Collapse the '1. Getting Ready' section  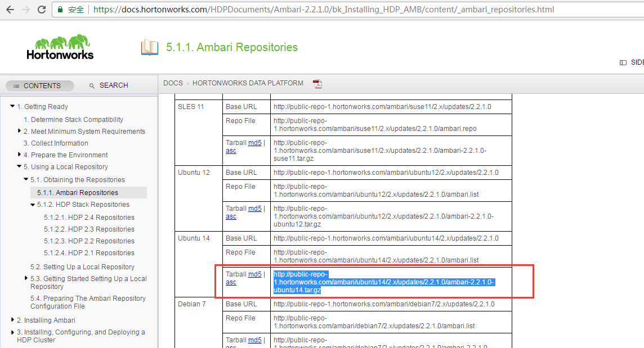click(12, 106)
